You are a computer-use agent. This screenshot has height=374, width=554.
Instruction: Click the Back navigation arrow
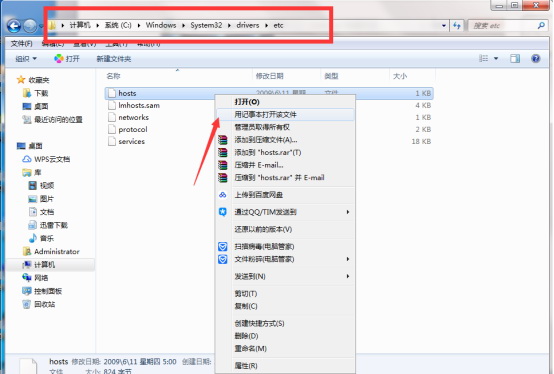(x=14, y=26)
